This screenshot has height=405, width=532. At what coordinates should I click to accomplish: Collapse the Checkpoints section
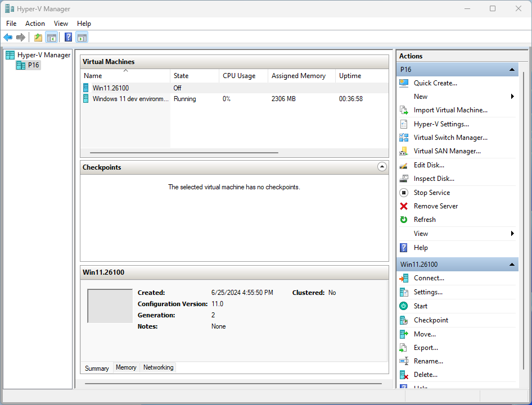382,167
